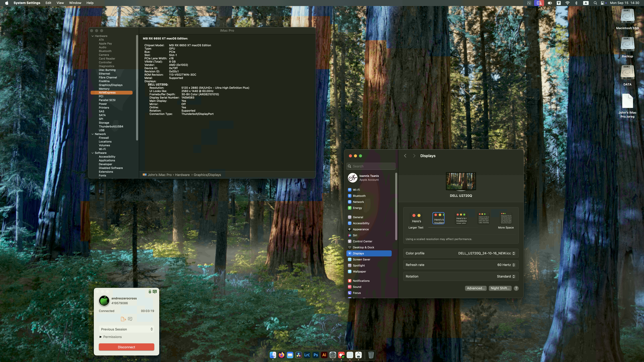Start file transfer in the AnyDesk session window
Image resolution: width=644 pixels, height=362 pixels.
(123, 319)
